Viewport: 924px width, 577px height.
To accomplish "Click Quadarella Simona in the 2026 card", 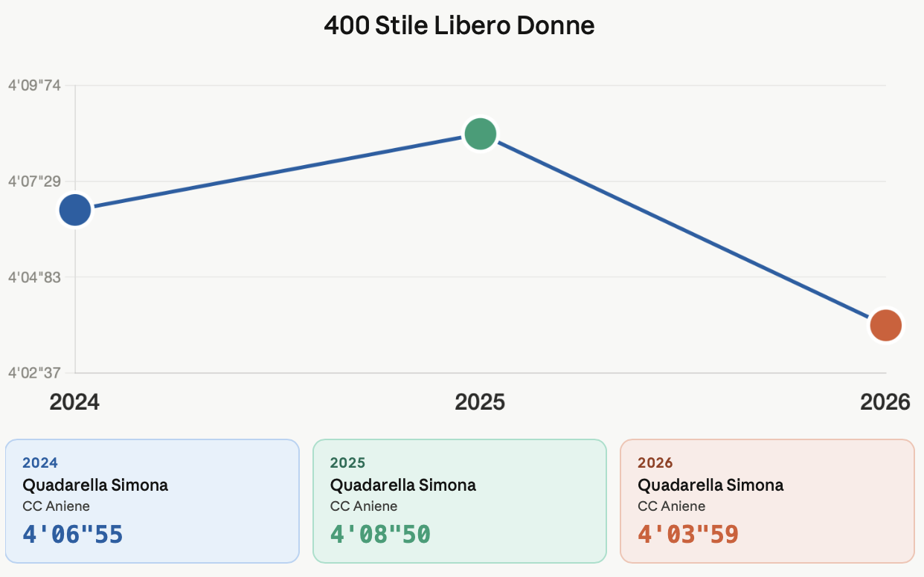I will click(710, 486).
